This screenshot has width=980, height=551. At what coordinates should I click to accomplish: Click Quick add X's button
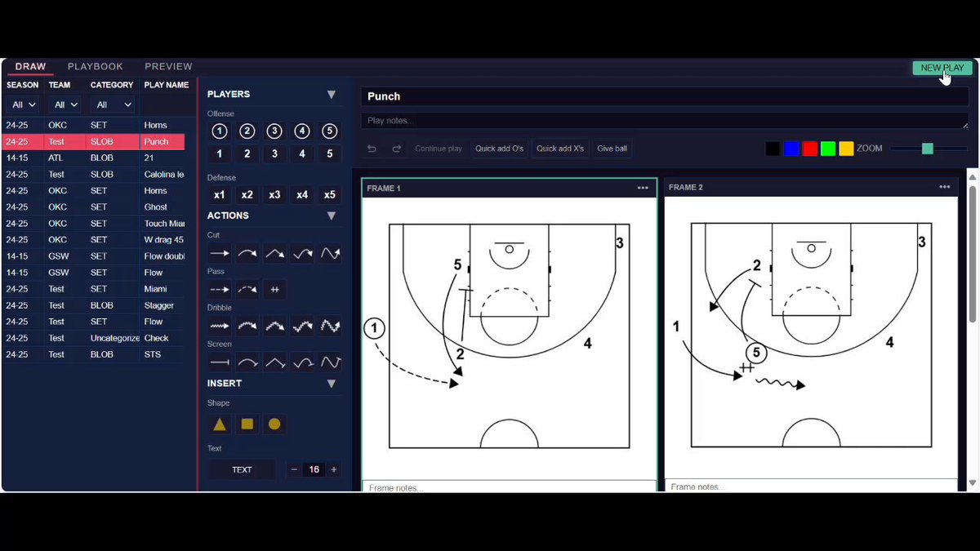click(x=560, y=149)
